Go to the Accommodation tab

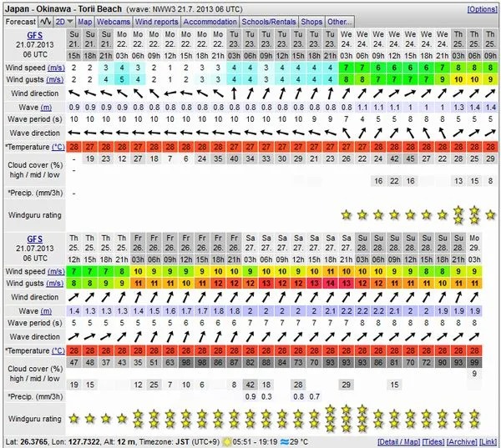tap(210, 22)
